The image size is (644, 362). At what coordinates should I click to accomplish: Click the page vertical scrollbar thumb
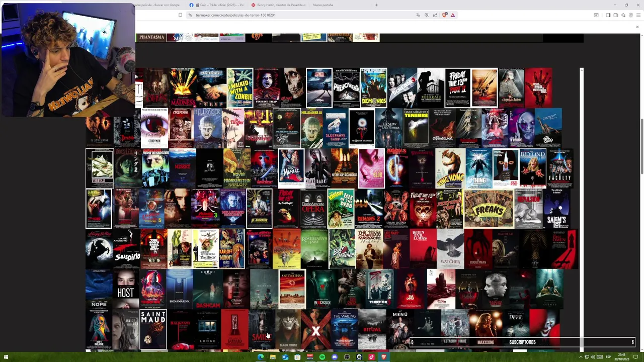[x=641, y=146]
